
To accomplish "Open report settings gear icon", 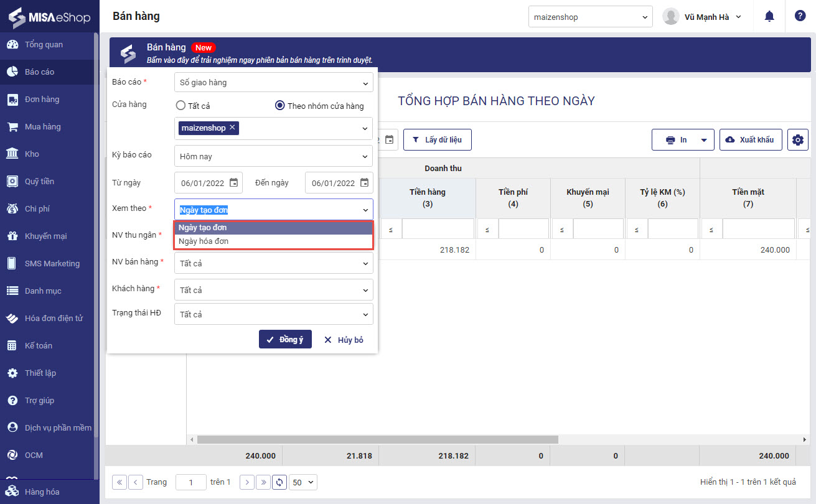I will pyautogui.click(x=797, y=140).
